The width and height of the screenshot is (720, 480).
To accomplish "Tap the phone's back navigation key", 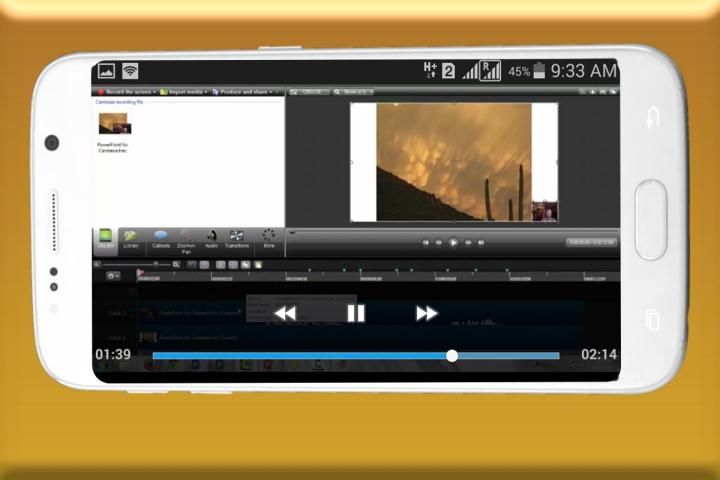I will 653,118.
